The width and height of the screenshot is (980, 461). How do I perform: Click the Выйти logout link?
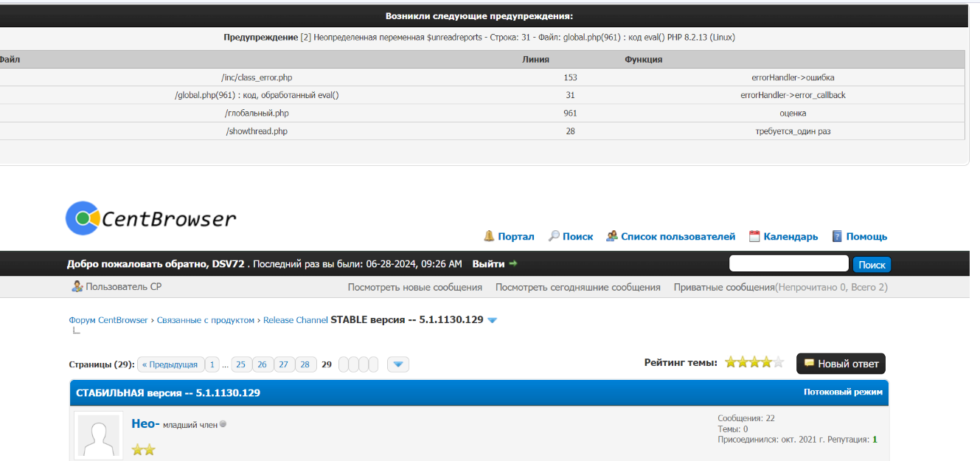pos(488,263)
